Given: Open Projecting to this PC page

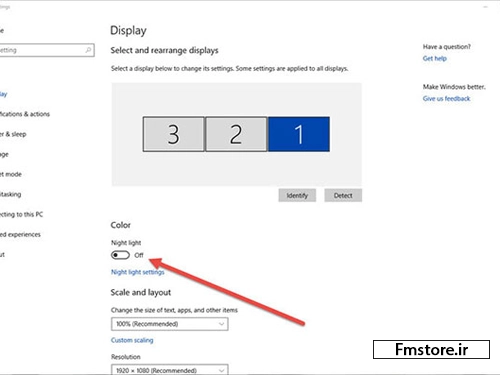Looking at the screenshot, I should pos(21,214).
